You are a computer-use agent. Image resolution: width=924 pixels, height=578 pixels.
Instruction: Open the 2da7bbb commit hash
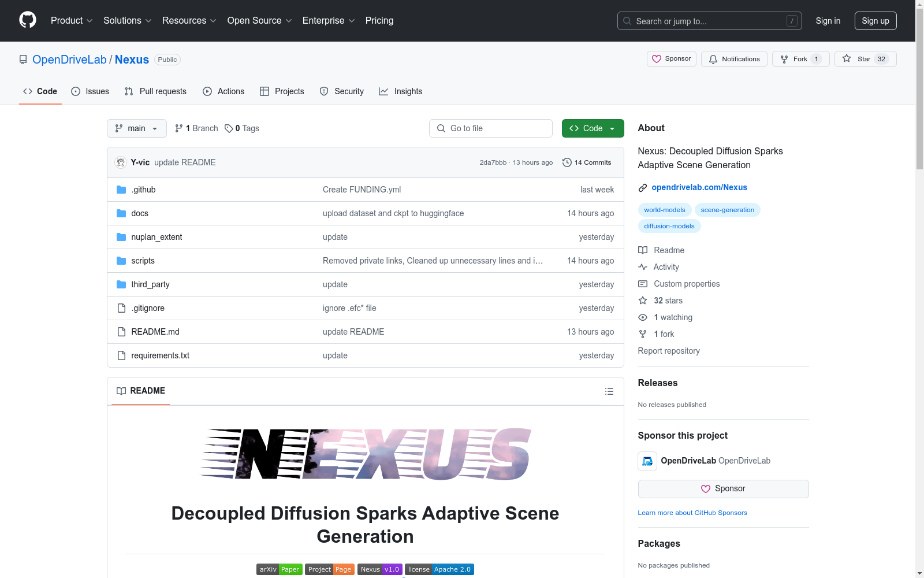[493, 162]
